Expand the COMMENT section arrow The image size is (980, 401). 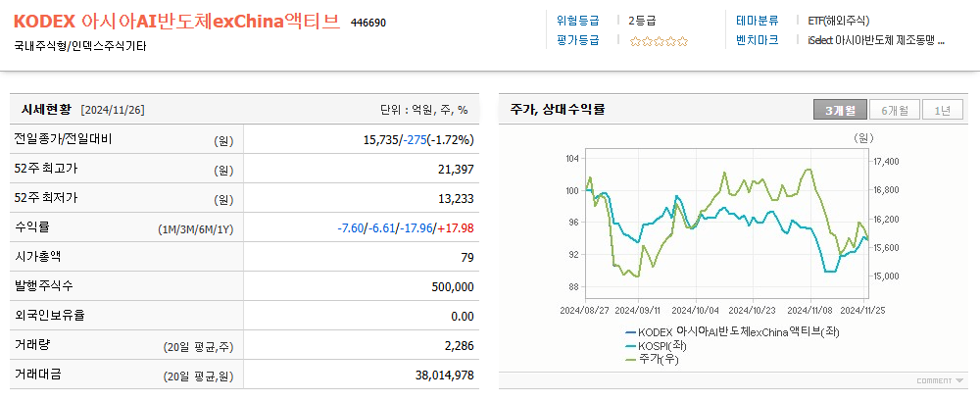(x=959, y=380)
